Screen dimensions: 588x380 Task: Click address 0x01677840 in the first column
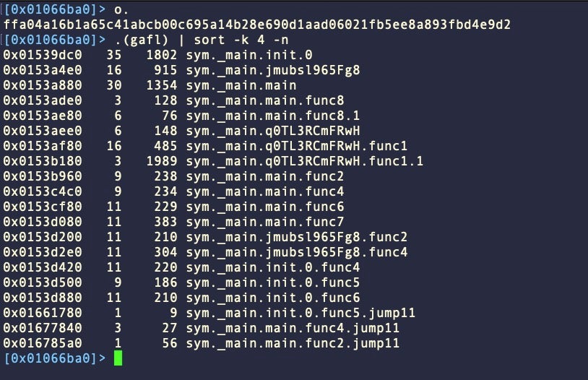[x=43, y=328]
